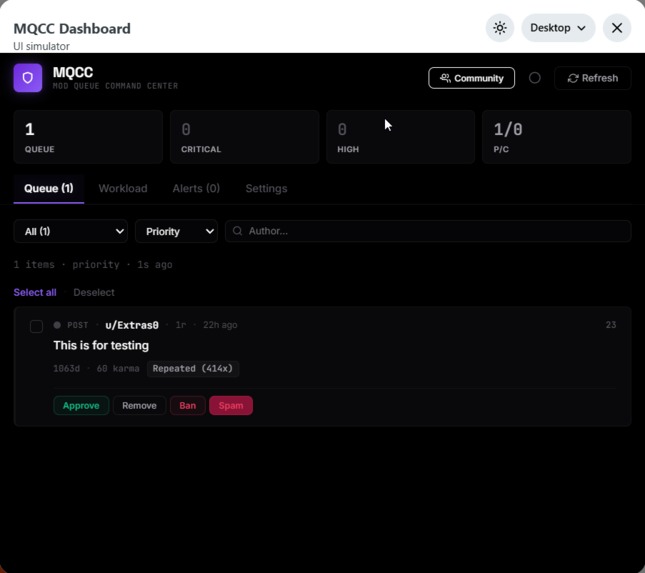The height and width of the screenshot is (573, 645).
Task: Open the Alerts (0) tab
Action: tap(196, 188)
